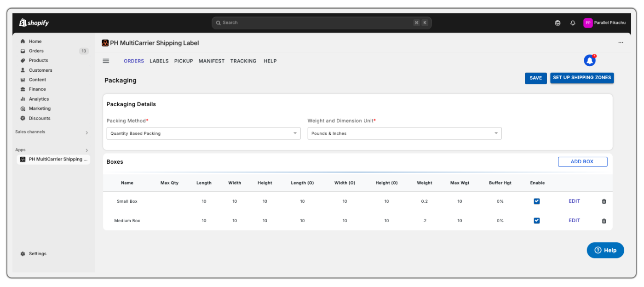
Task: Delete the Medium Box row via trash icon
Action: click(604, 221)
